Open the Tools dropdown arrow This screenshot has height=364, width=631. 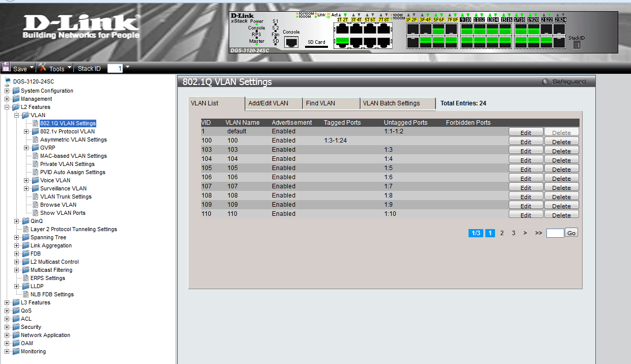point(69,67)
